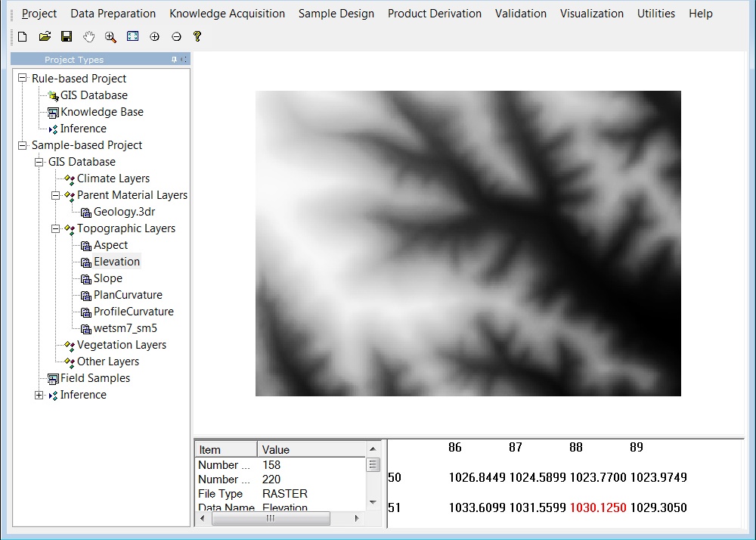Click the ProfileCurvature layer icon
The width and height of the screenshot is (756, 540).
coord(86,312)
